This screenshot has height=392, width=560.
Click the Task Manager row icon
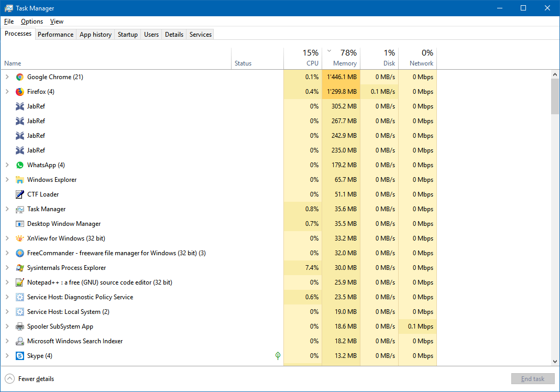(x=19, y=209)
